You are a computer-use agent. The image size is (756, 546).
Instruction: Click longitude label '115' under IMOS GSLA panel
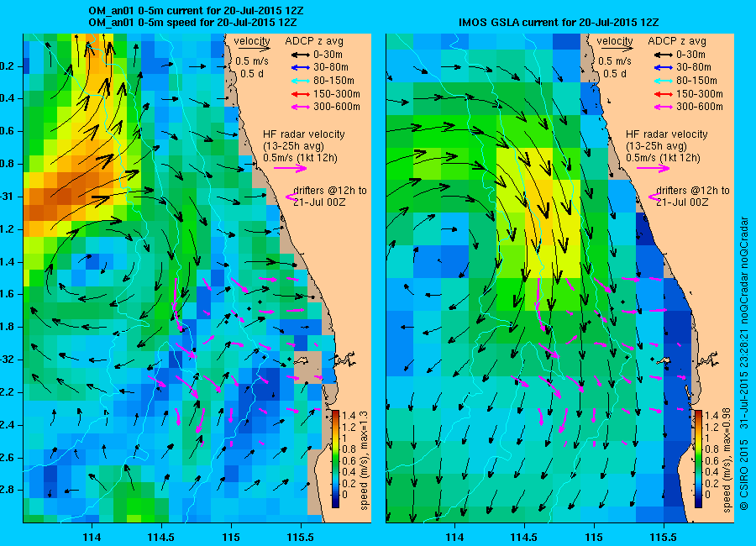point(594,537)
